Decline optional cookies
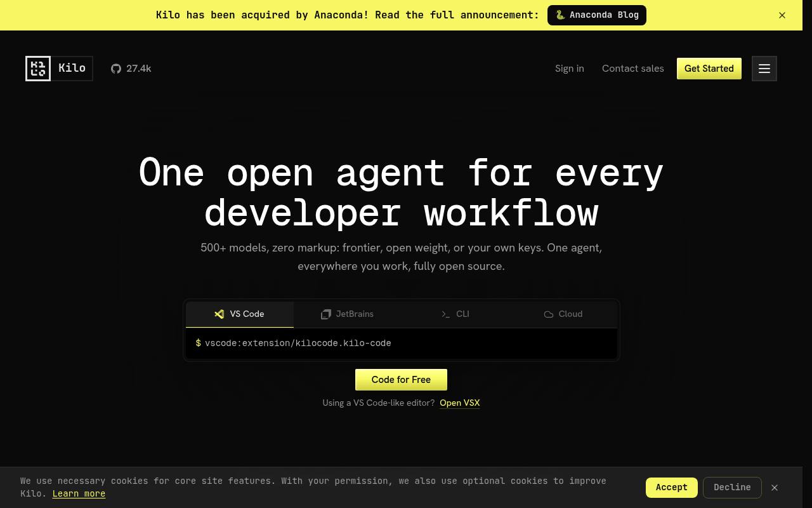Viewport: 812px width, 508px height. (732, 488)
